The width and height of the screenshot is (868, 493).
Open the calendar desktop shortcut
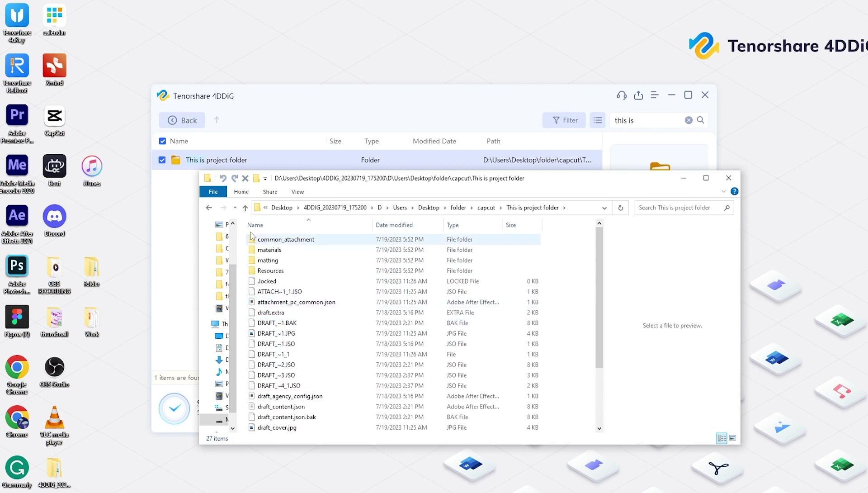tap(54, 20)
